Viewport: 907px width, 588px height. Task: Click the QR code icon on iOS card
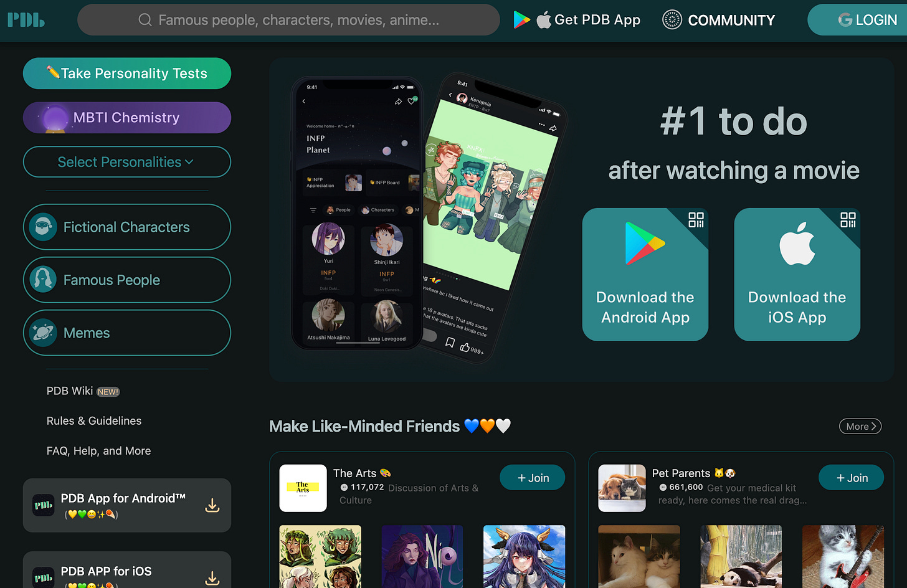(x=848, y=220)
